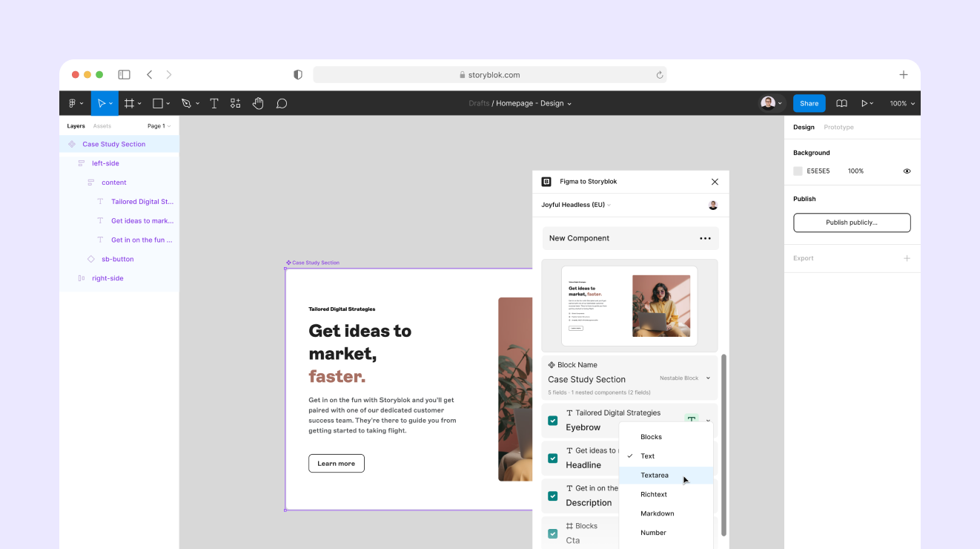The height and width of the screenshot is (549, 980).
Task: Select the Pen tool
Action: pos(186,103)
